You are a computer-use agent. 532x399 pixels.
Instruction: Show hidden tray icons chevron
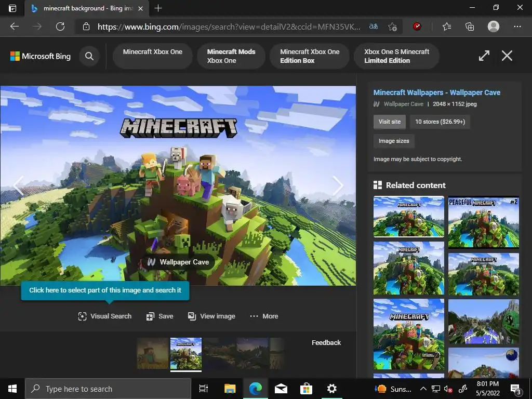pyautogui.click(x=423, y=389)
